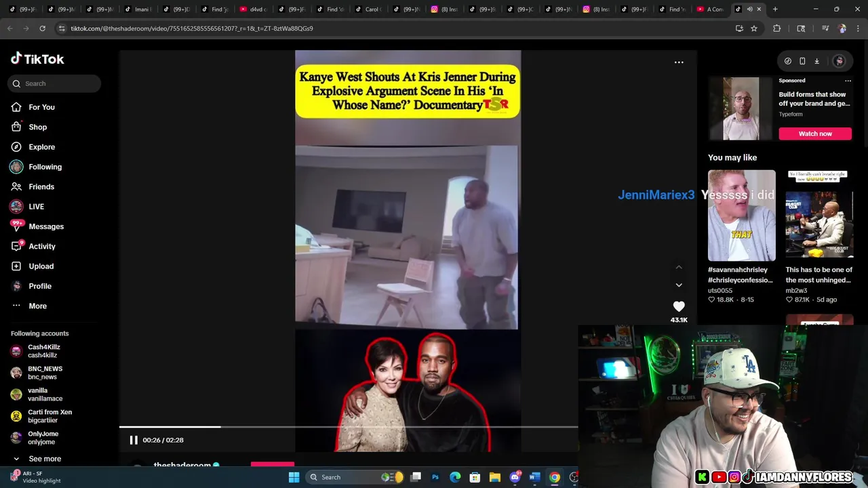Viewport: 868px width, 488px height.
Task: Go to the next video with down arrow
Action: (679, 285)
